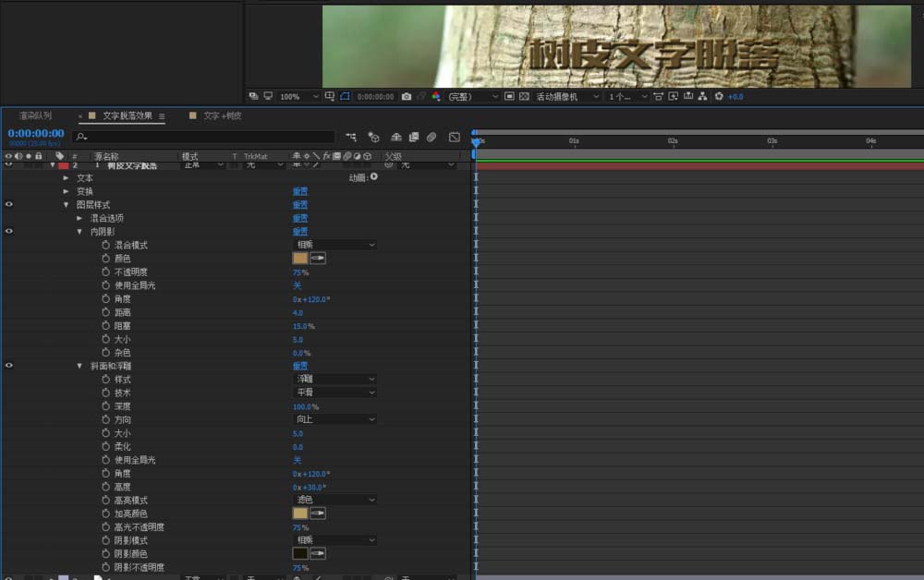Open 样式 dropdown showing 浮雕

tap(334, 380)
